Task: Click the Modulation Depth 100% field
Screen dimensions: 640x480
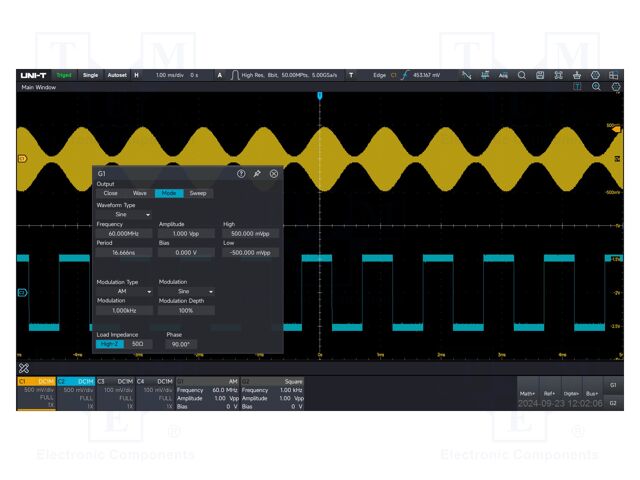Action: click(186, 310)
